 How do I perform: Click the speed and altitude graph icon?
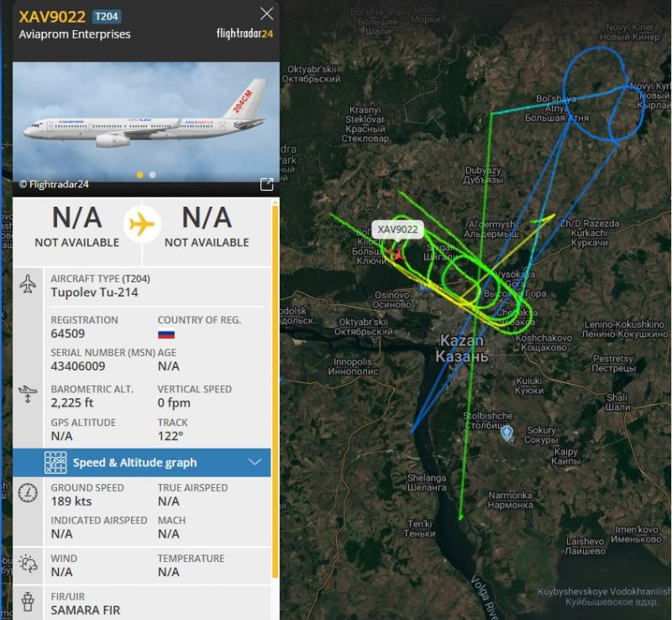(x=55, y=463)
